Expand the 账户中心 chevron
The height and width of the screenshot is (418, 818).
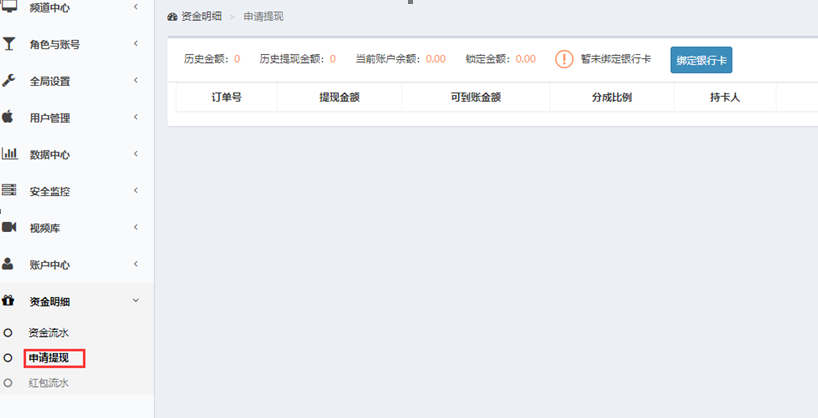(x=136, y=264)
